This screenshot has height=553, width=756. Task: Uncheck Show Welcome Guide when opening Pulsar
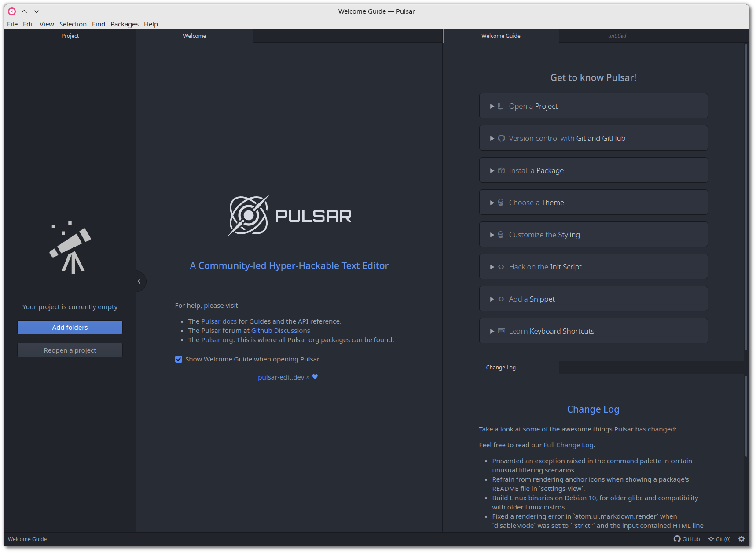coord(179,359)
